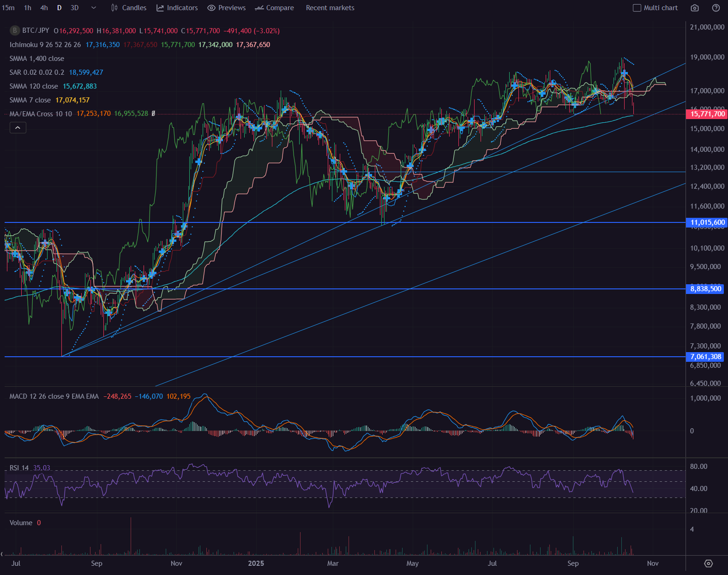Click the BTC/JPY symbol badge icon
Image resolution: width=728 pixels, height=575 pixels.
(15, 30)
